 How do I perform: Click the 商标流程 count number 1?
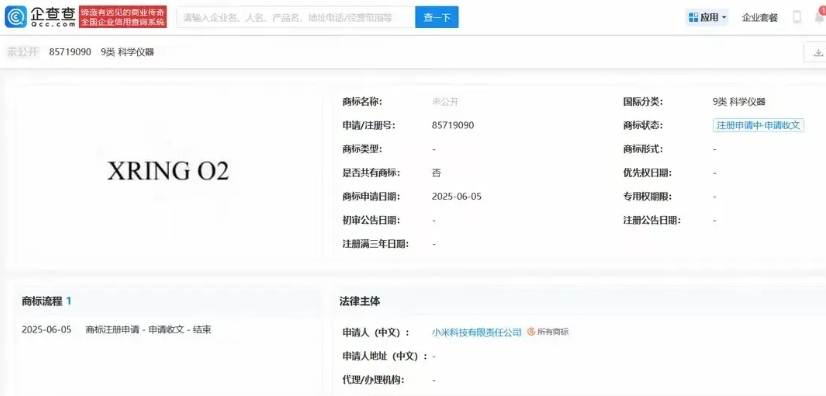68,301
